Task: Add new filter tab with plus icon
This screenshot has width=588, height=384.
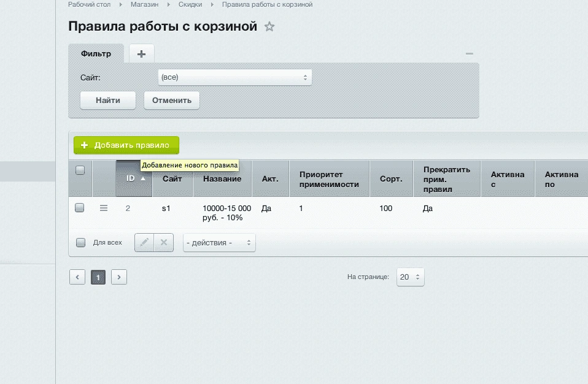Action: [141, 54]
